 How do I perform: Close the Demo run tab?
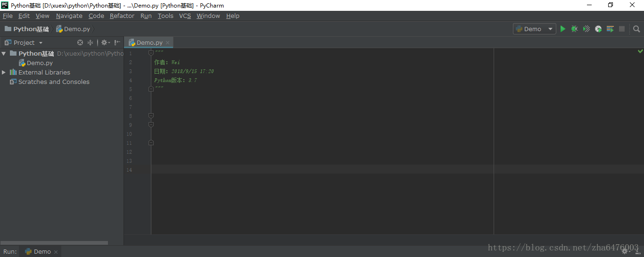[x=56, y=252]
